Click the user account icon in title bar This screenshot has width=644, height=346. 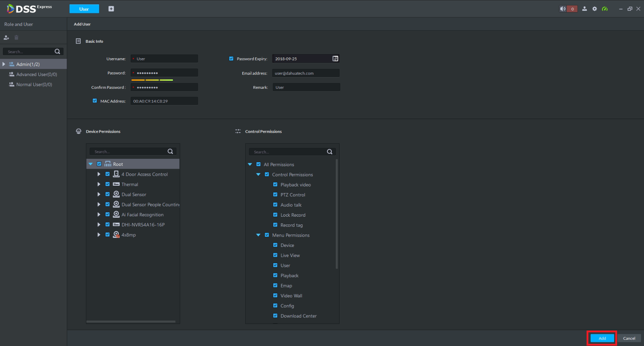584,9
